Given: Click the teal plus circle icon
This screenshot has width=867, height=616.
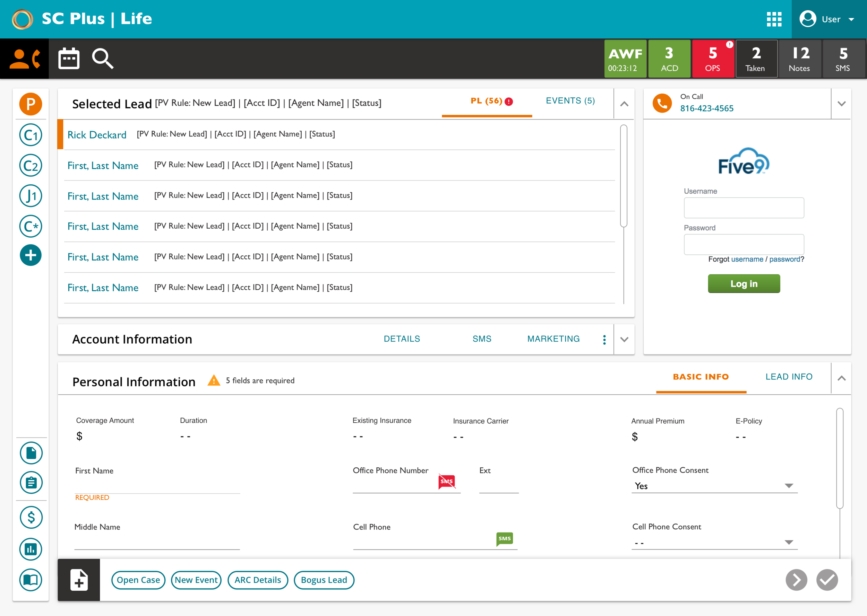Looking at the screenshot, I should point(31,255).
